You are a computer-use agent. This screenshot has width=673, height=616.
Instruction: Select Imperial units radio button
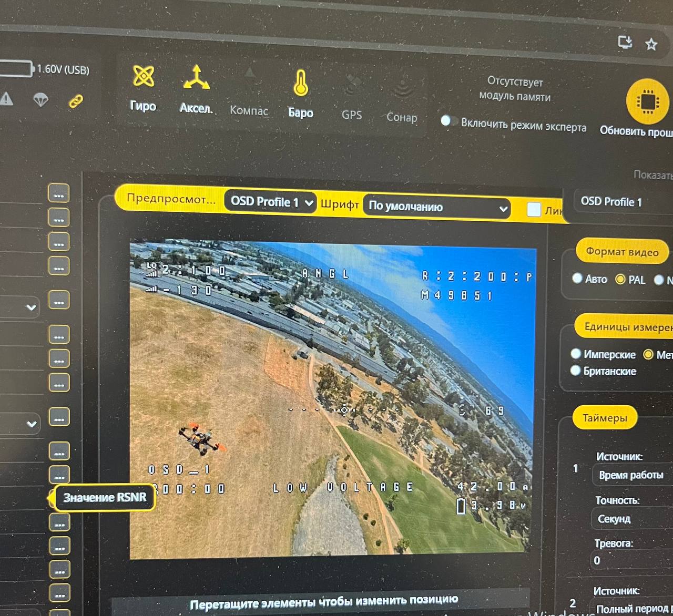tap(576, 354)
